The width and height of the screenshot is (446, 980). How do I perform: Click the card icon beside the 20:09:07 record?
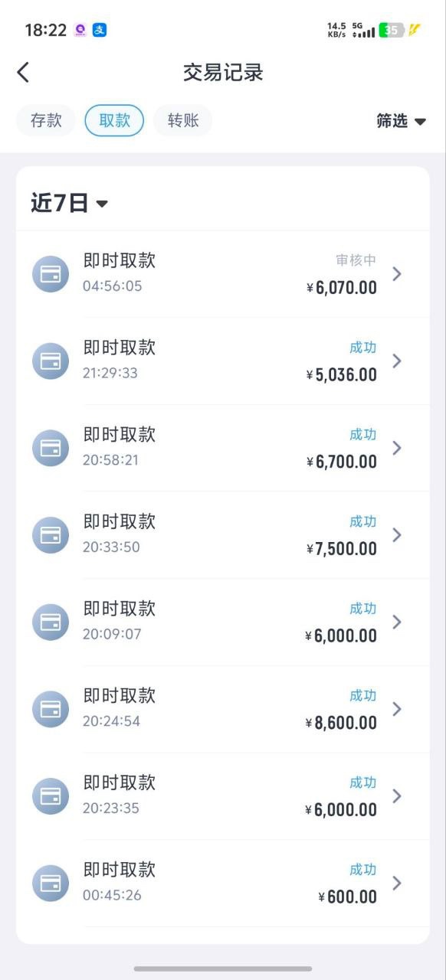click(x=51, y=622)
